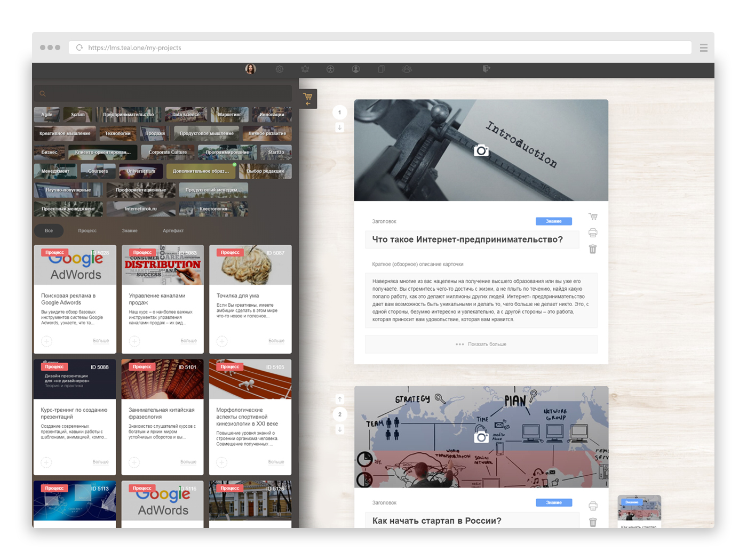Viewport: 747px width, 560px height.
Task: Toggle the Agile category filter
Action: pos(47,114)
